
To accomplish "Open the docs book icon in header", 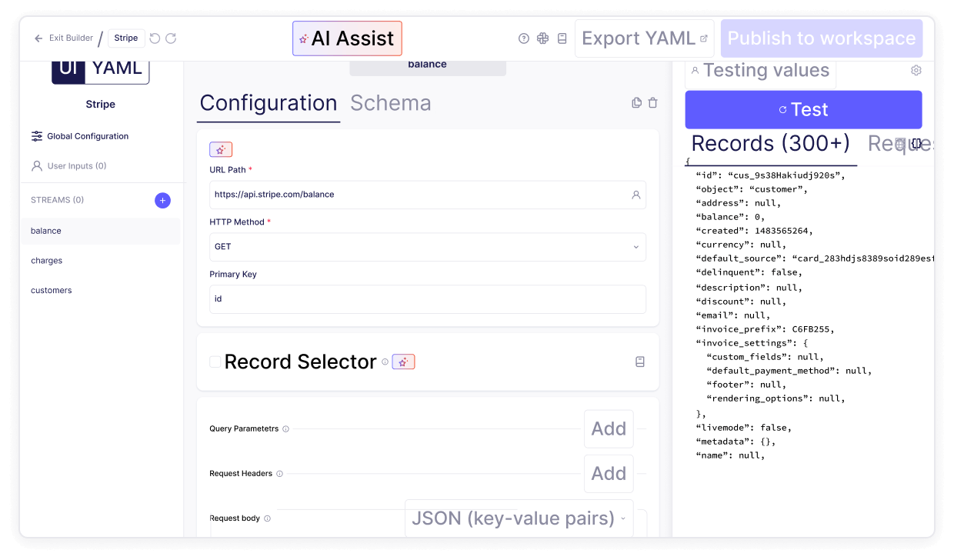I will click(x=562, y=38).
